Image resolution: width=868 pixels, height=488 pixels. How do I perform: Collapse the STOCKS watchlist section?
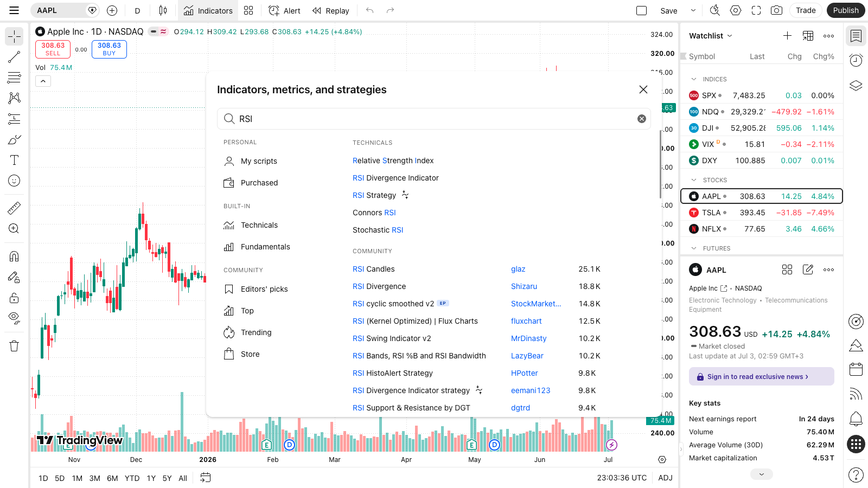pyautogui.click(x=694, y=180)
